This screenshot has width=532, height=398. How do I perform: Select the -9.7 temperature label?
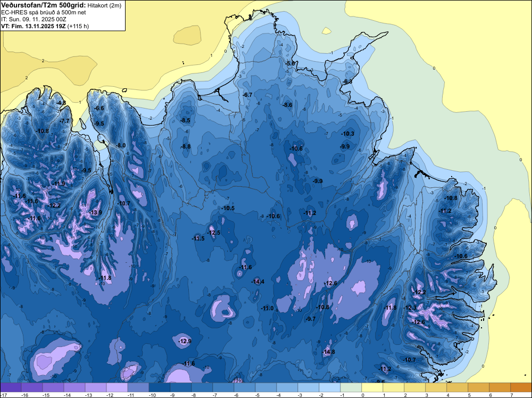pos(311,319)
